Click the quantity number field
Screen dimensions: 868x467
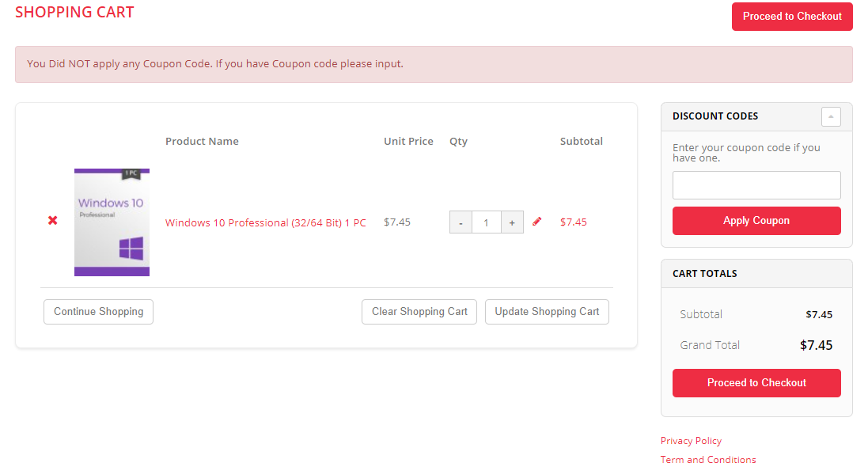[486, 222]
